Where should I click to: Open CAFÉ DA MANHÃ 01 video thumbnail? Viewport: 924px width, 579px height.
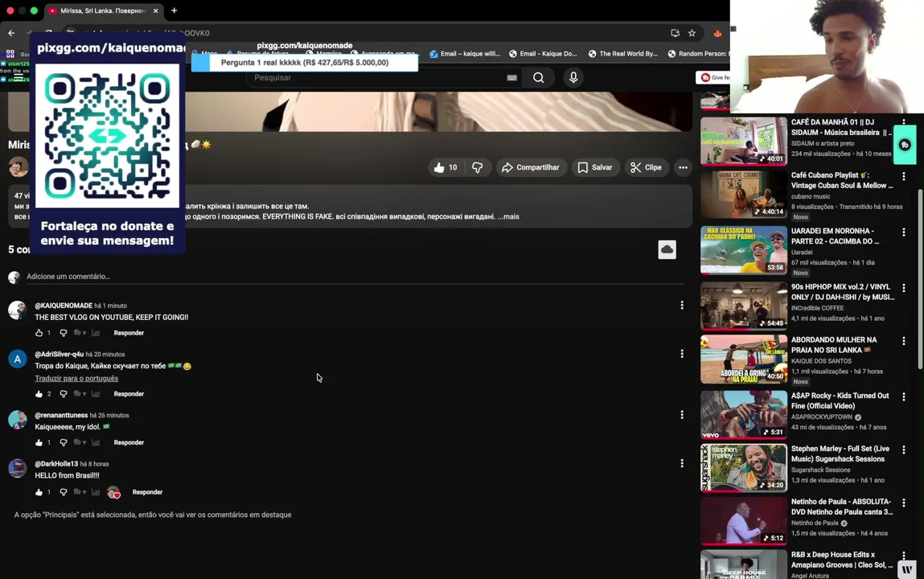[x=744, y=141]
